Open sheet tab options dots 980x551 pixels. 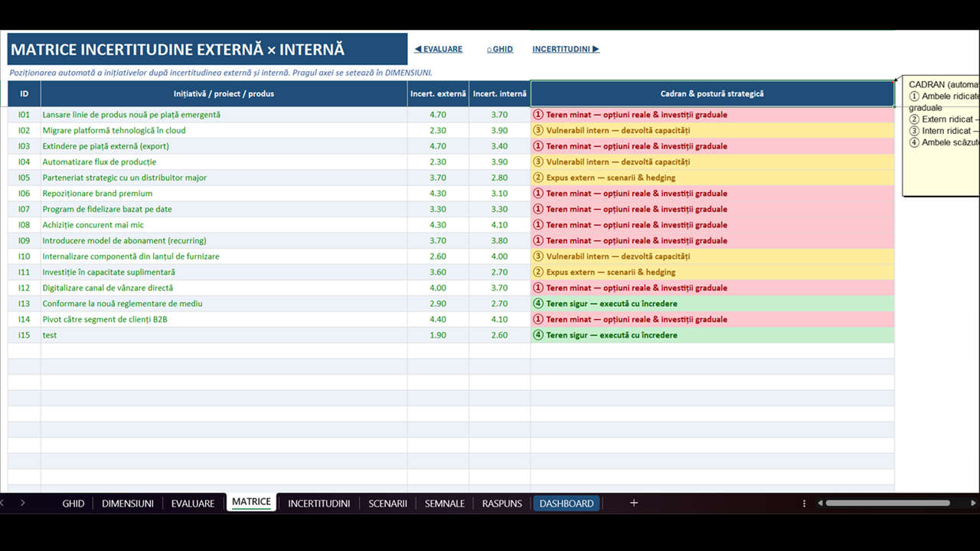pyautogui.click(x=804, y=503)
